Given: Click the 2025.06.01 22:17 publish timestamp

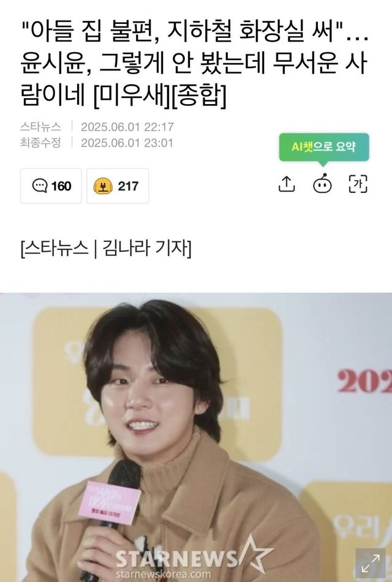Looking at the screenshot, I should click(x=127, y=127).
